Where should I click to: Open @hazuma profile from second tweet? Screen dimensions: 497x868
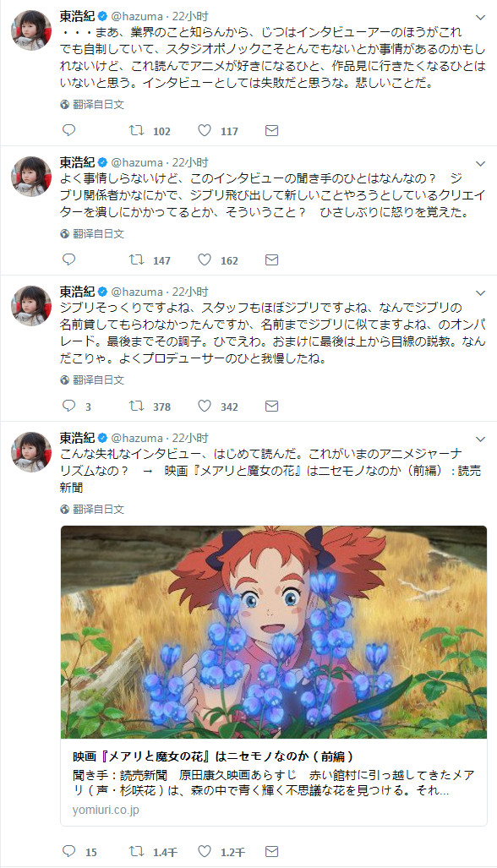137,163
